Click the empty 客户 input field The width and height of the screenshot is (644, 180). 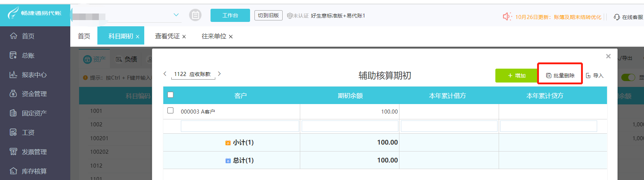click(x=240, y=126)
